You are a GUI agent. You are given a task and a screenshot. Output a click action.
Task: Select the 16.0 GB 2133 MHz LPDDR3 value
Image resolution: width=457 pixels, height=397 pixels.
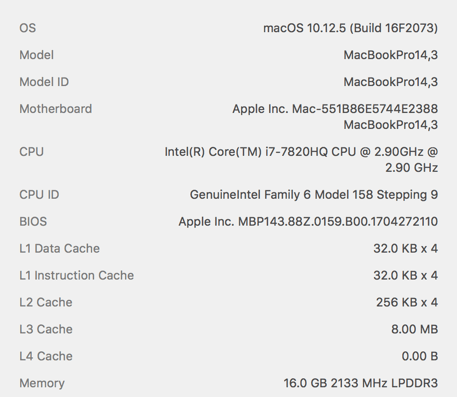coord(361,383)
